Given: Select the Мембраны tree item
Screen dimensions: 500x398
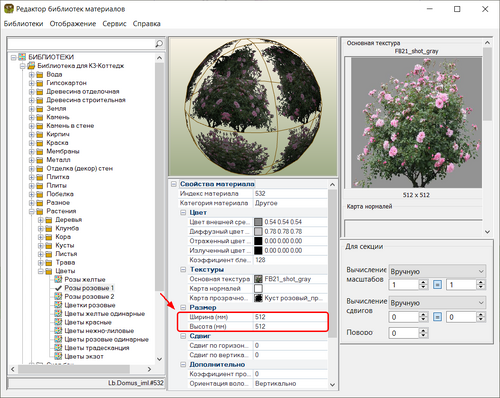Looking at the screenshot, I should [x=63, y=151].
